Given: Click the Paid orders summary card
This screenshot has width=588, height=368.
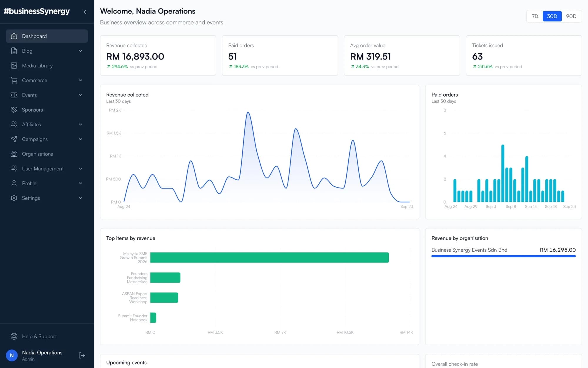Looking at the screenshot, I should pos(280,56).
